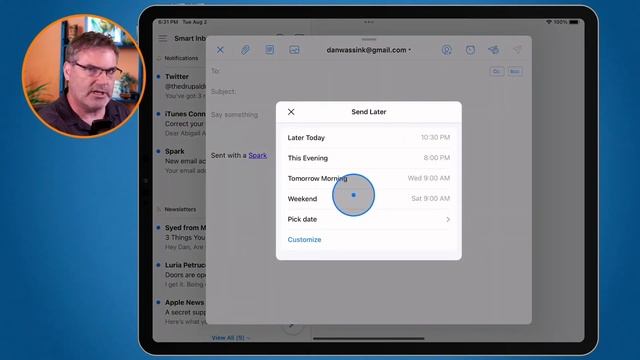
Task: Open the Spark new email message
Action: [x=182, y=161]
